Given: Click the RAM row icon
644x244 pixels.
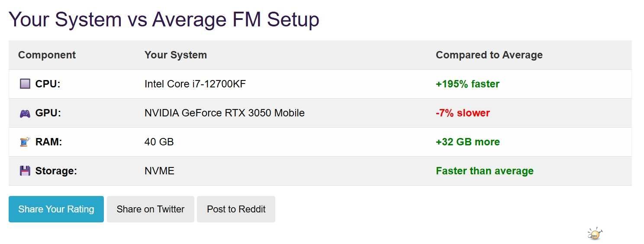Looking at the screenshot, I should tap(25, 142).
